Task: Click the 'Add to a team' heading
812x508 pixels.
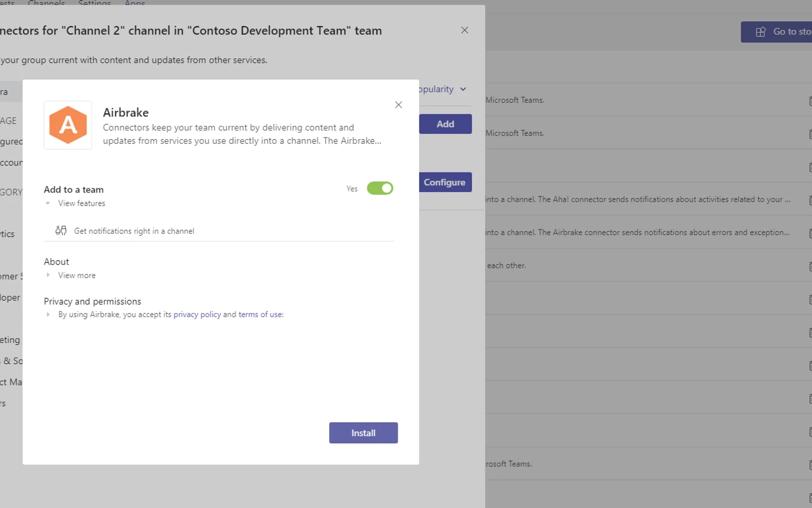Action: [74, 189]
